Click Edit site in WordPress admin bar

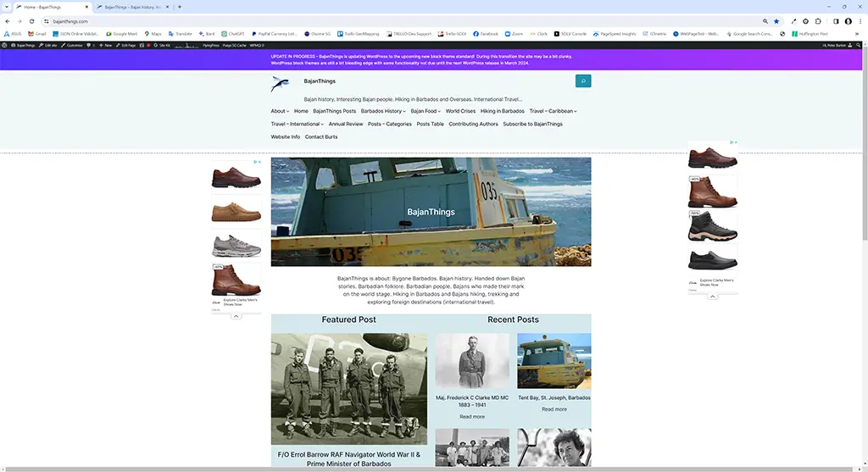tap(50, 45)
